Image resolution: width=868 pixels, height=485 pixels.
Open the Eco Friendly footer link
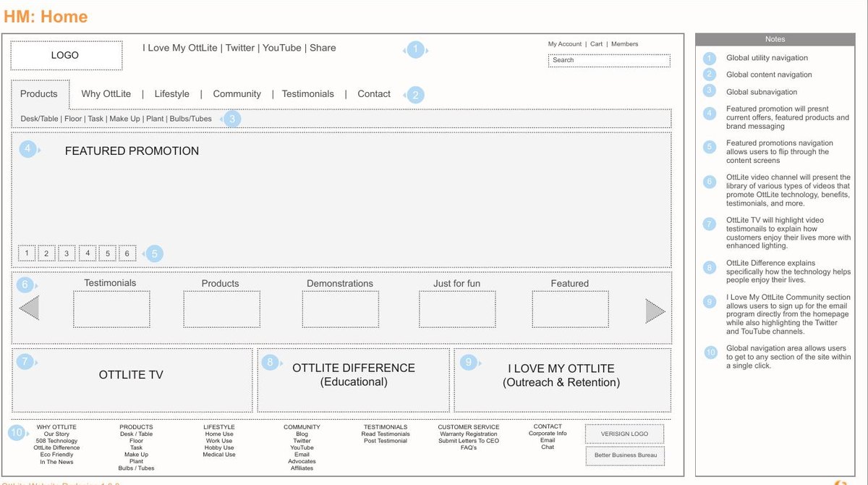pyautogui.click(x=56, y=455)
